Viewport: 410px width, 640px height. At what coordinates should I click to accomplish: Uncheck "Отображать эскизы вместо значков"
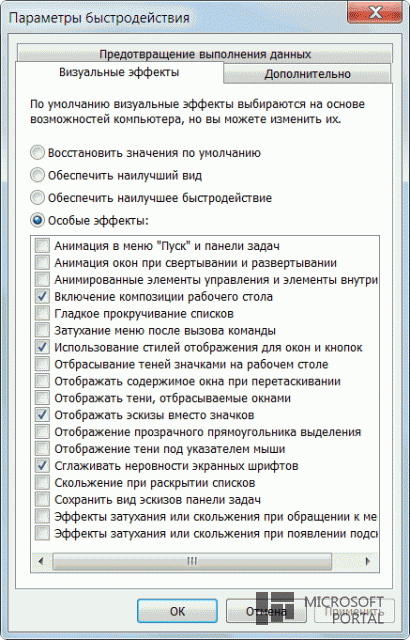coord(42,415)
